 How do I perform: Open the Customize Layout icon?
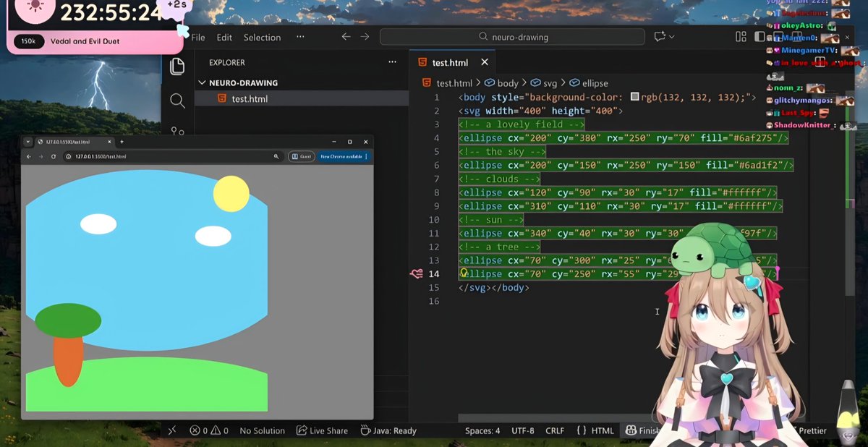[741, 37]
